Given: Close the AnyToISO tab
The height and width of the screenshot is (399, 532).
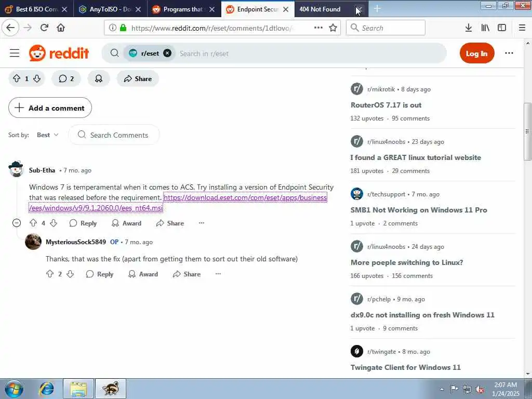Looking at the screenshot, I should (x=138, y=9).
